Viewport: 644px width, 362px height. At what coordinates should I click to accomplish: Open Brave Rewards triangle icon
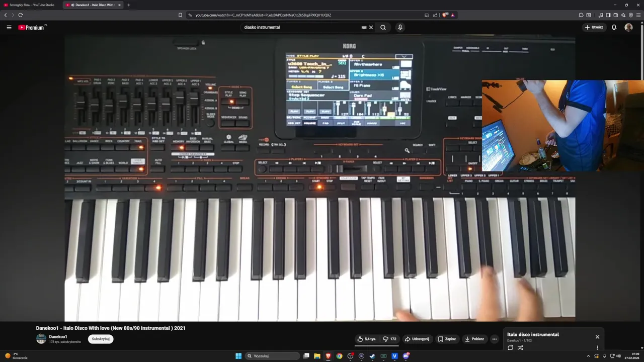coord(453,15)
